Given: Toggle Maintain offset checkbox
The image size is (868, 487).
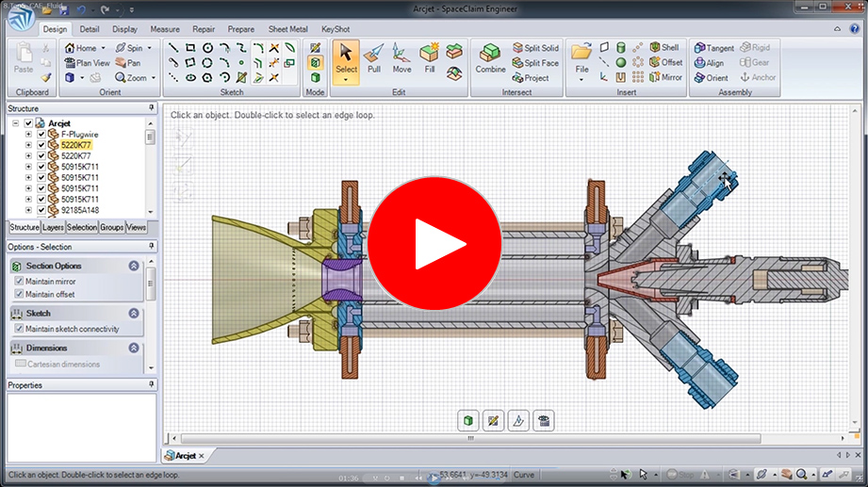Looking at the screenshot, I should coord(20,294).
